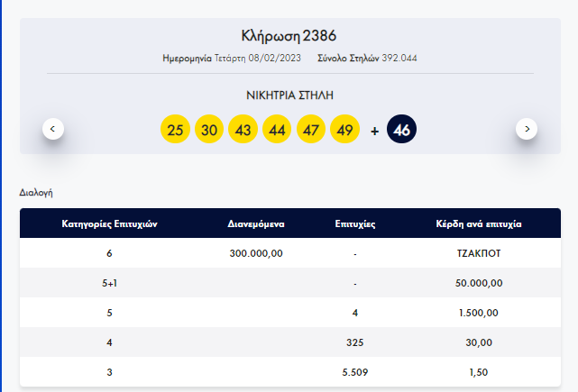
Task: Select the 5+1 category row label
Action: [x=109, y=283]
